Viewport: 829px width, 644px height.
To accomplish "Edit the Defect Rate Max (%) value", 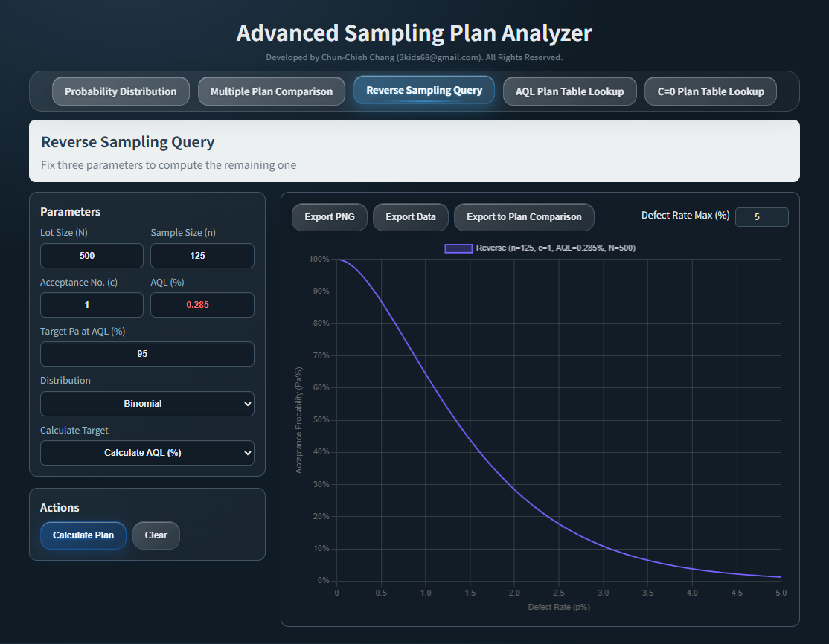I will pos(761,216).
